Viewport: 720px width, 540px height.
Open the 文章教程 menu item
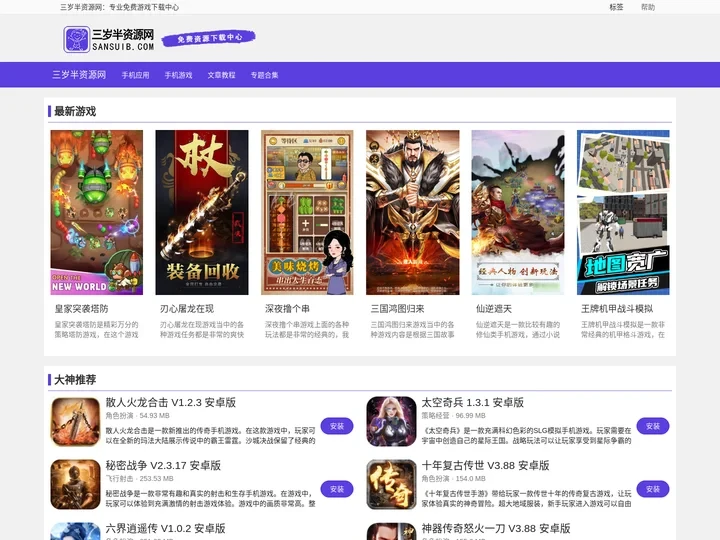coord(221,75)
